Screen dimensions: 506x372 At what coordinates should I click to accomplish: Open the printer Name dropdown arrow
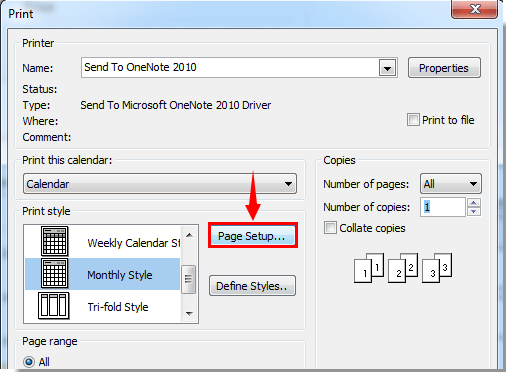[x=387, y=68]
